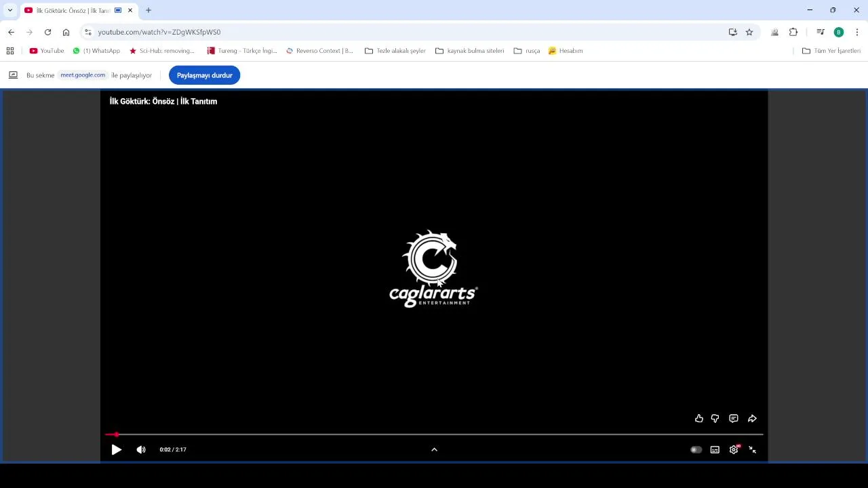
Task: Open the apps grid in bookmarks bar
Action: pos(10,51)
